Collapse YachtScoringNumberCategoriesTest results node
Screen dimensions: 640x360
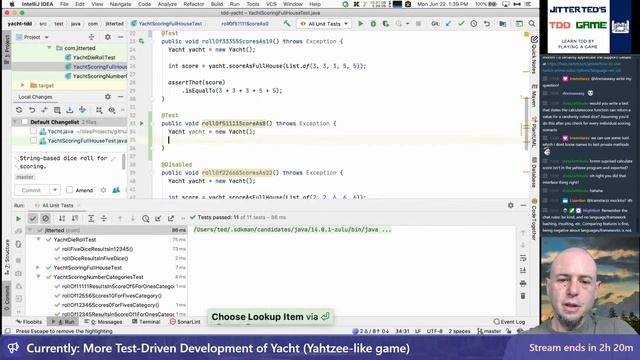point(38,277)
